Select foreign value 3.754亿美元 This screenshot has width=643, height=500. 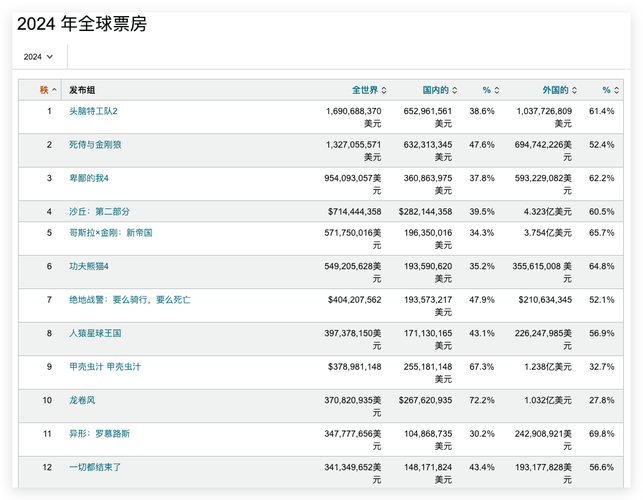(547, 233)
